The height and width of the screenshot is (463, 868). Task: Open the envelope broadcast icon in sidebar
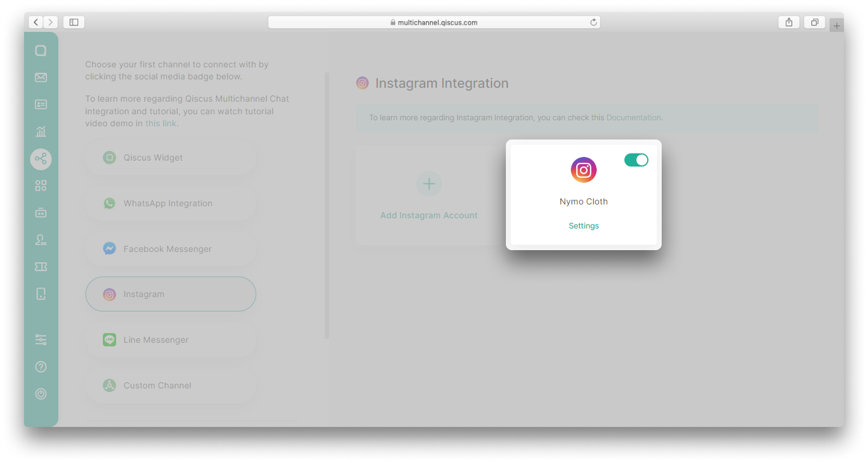[41, 78]
